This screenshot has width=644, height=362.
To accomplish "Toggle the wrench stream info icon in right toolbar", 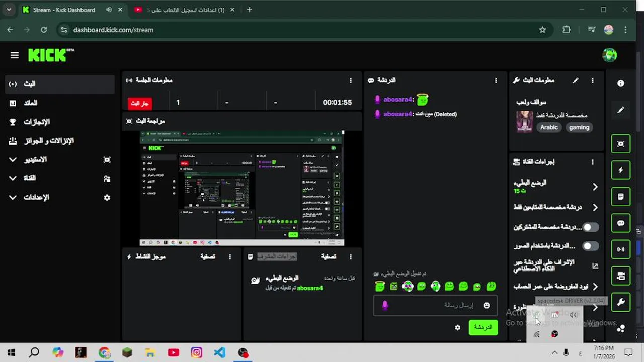I will (621, 302).
